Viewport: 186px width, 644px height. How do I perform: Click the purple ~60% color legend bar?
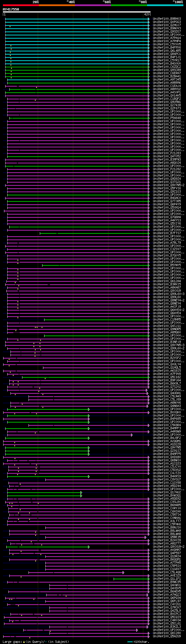[93, 5]
